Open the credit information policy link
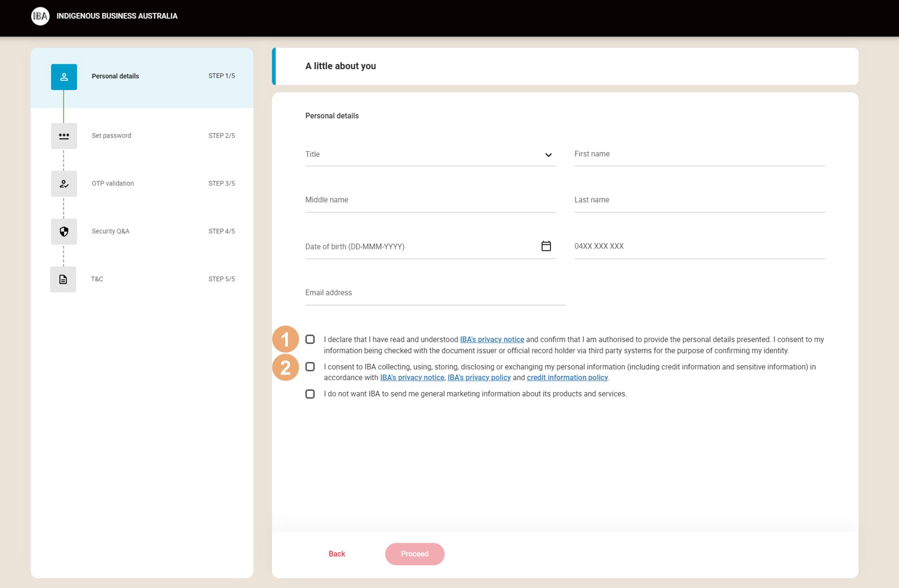Image resolution: width=899 pixels, height=588 pixels. (x=567, y=378)
